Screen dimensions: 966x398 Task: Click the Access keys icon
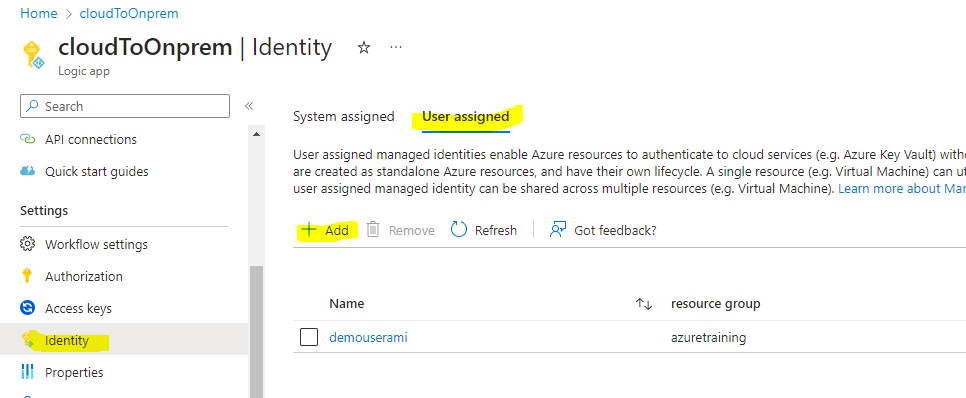(x=28, y=308)
